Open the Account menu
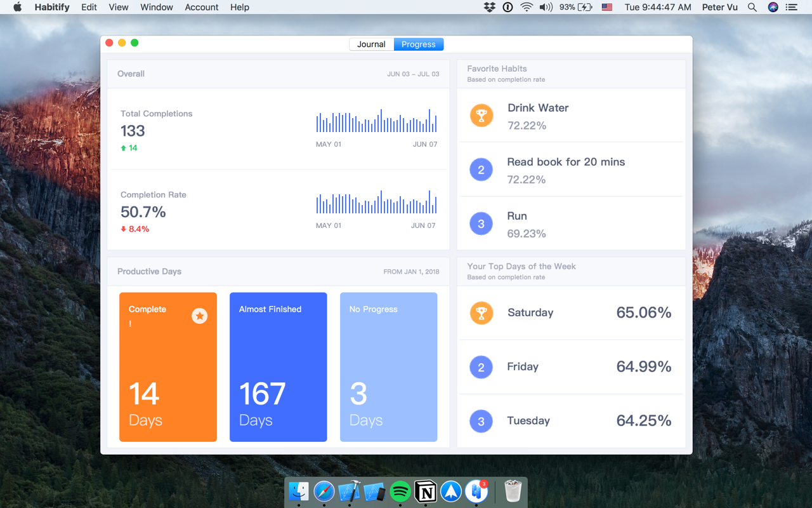812x508 pixels. [x=201, y=7]
